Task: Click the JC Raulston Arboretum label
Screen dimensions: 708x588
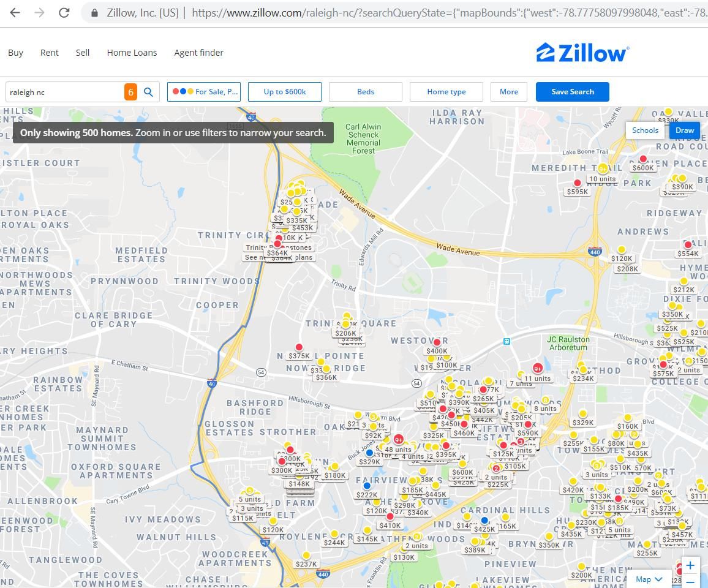Action: click(568, 343)
